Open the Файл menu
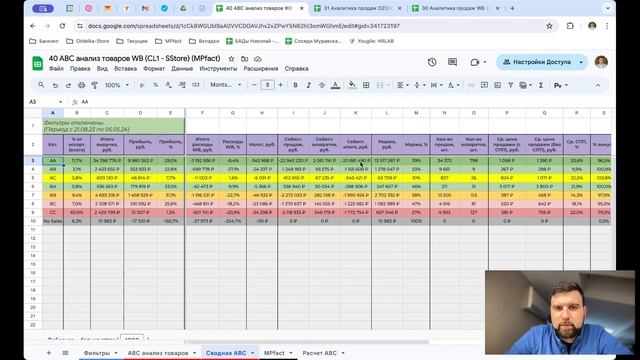This screenshot has height=360, width=640. click(56, 69)
